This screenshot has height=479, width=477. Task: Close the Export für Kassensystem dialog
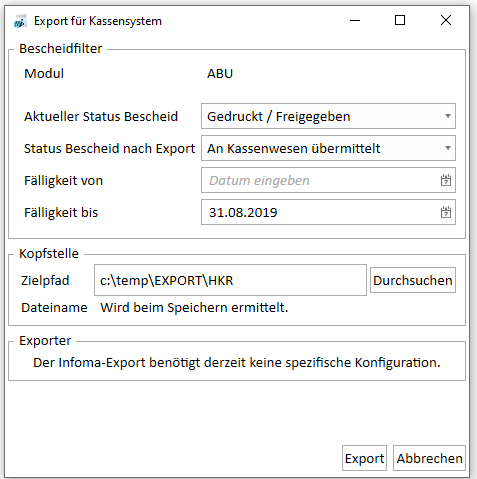(x=446, y=21)
